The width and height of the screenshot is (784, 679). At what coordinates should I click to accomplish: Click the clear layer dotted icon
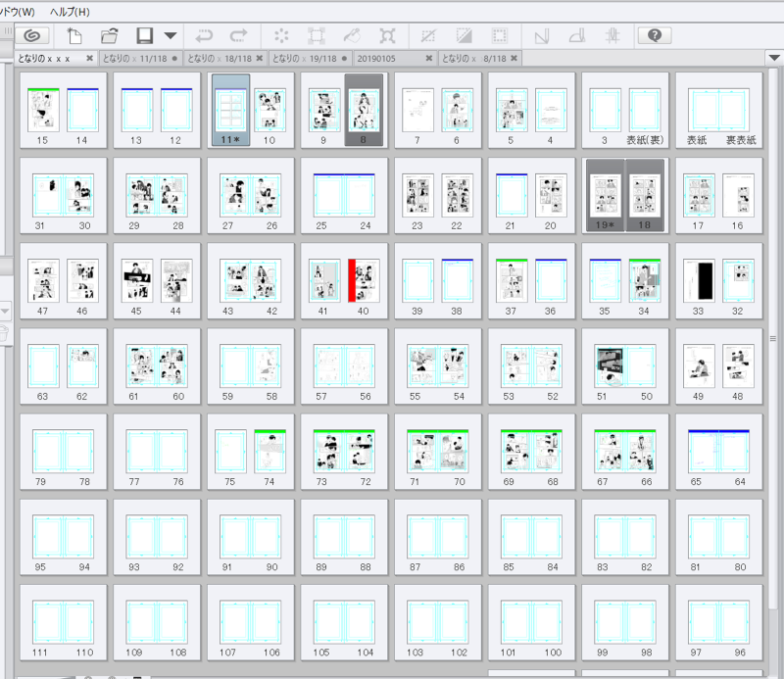coord(281,35)
